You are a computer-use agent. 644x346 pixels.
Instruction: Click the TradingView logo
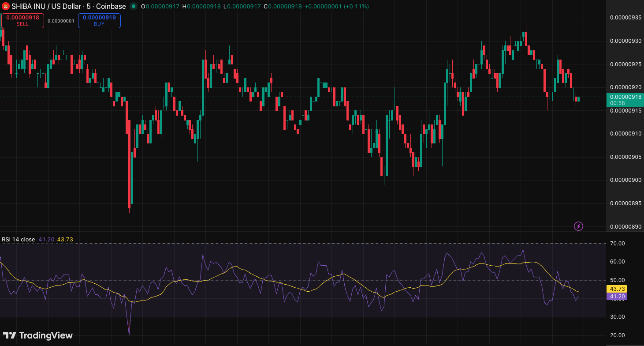(x=38, y=335)
